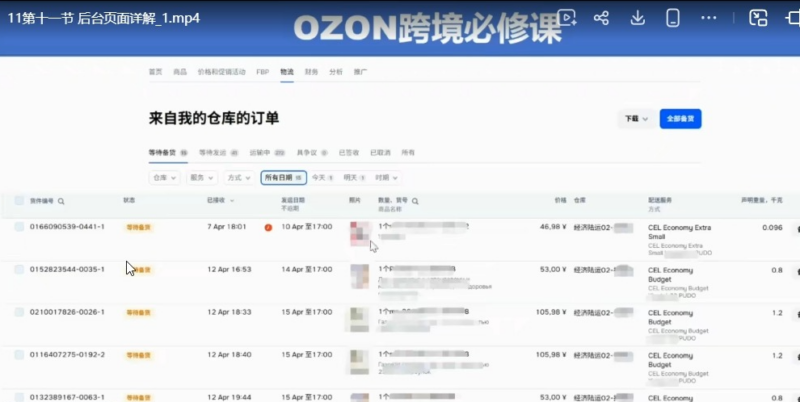This screenshot has height=402, width=800.
Task: Switch to the 已取消 order tab
Action: pyautogui.click(x=380, y=153)
